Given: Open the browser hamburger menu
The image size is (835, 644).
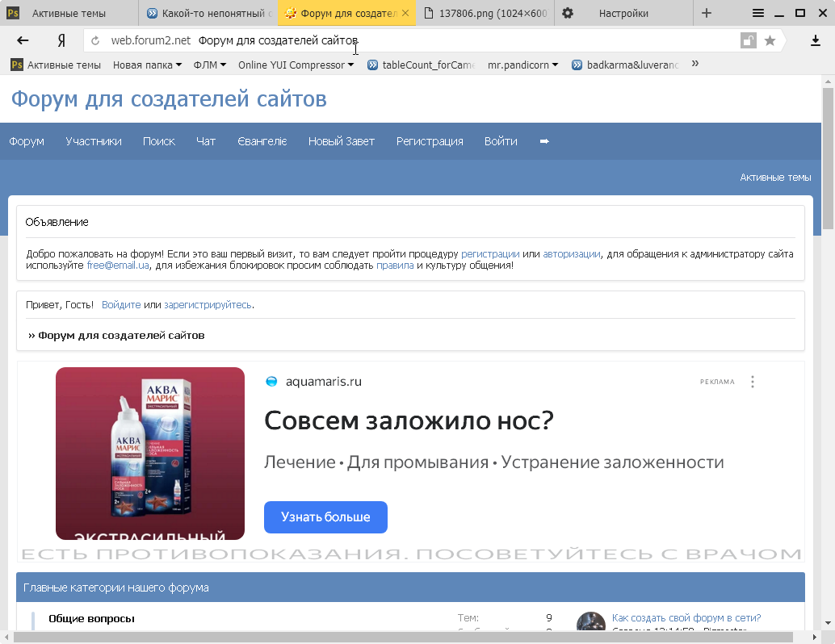Looking at the screenshot, I should [x=758, y=13].
